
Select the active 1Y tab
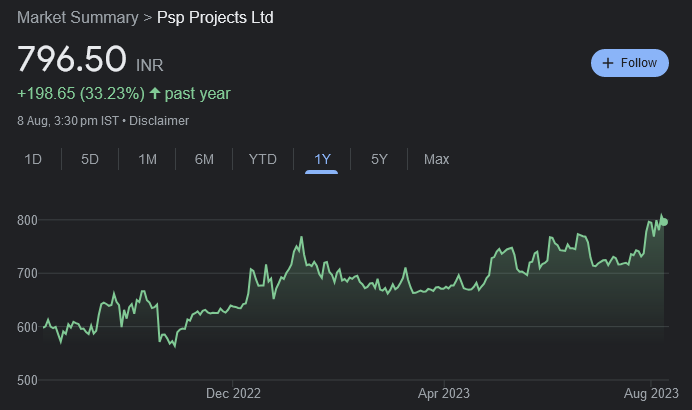coord(322,159)
